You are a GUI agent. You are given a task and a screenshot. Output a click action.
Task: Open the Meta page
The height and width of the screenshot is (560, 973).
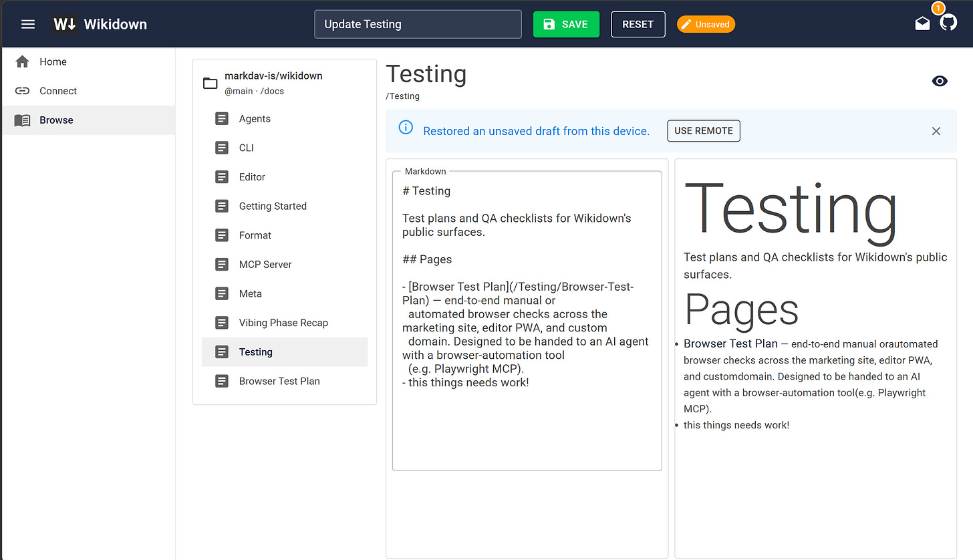(284, 293)
